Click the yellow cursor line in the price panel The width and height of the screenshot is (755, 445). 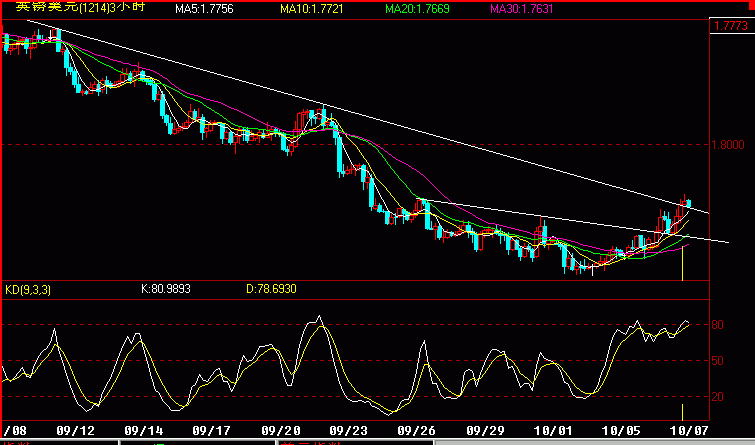683,263
